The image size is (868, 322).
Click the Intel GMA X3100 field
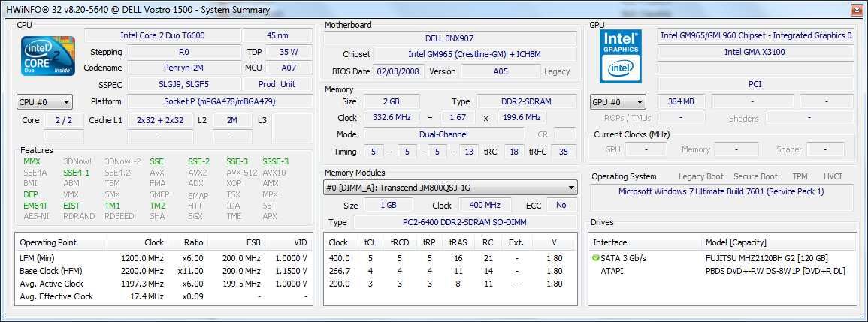(755, 52)
